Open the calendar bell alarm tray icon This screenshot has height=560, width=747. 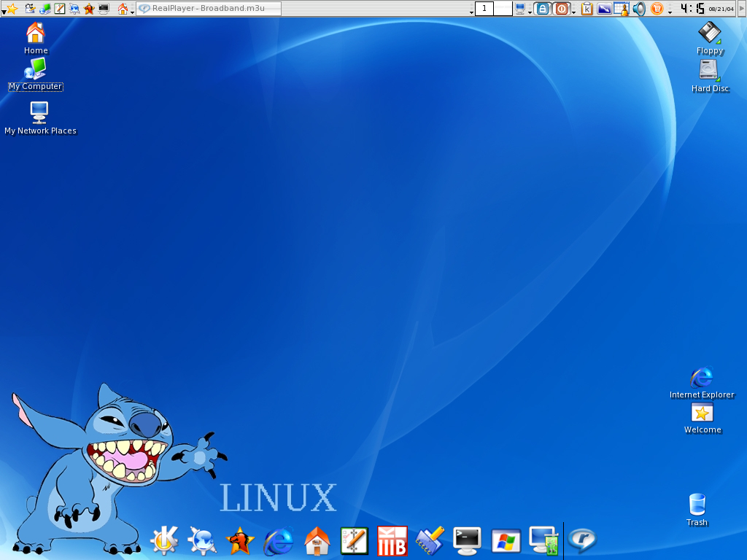coord(622,8)
